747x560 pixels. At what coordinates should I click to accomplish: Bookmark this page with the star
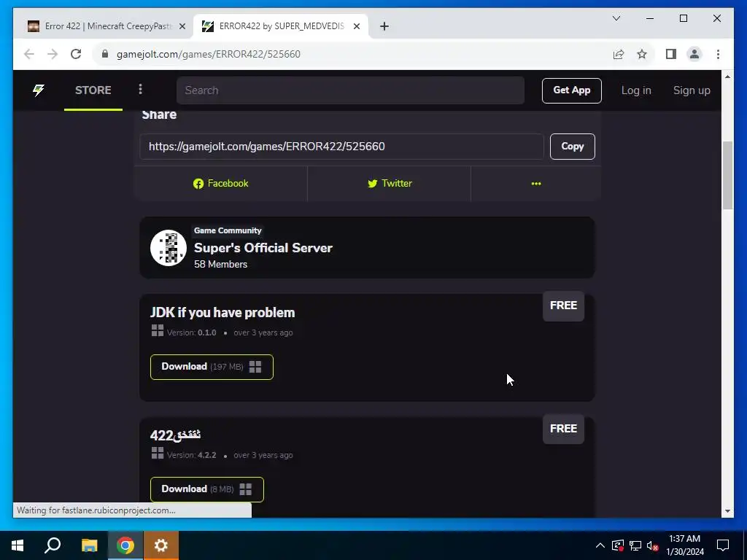point(642,54)
